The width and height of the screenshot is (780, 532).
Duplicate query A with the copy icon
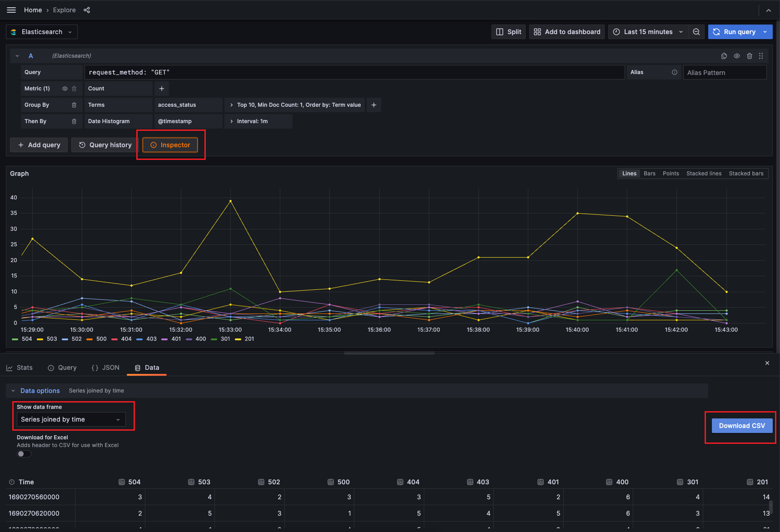(x=724, y=56)
